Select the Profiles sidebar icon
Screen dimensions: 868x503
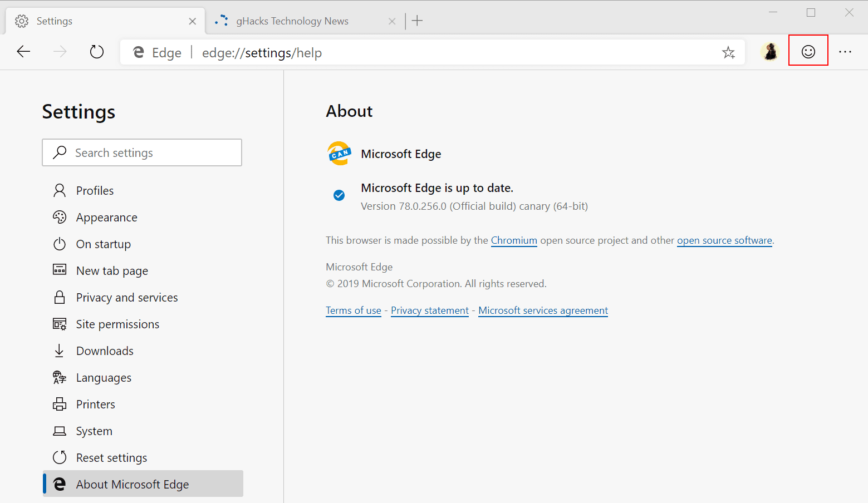coord(60,190)
